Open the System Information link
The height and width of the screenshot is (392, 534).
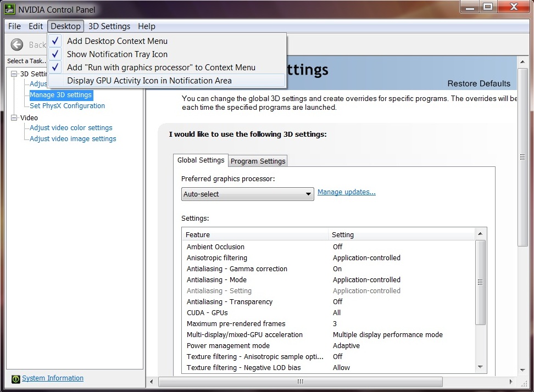coord(53,378)
